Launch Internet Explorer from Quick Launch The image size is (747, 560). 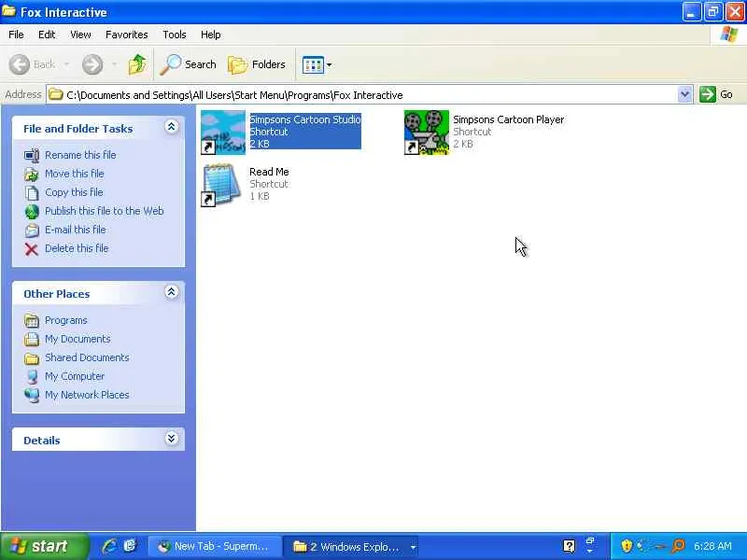click(x=109, y=546)
